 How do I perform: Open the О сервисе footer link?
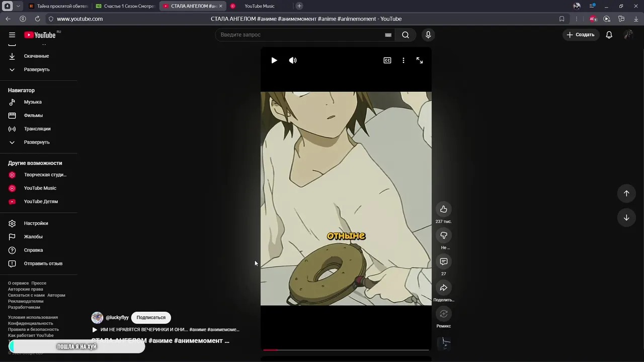[18, 283]
